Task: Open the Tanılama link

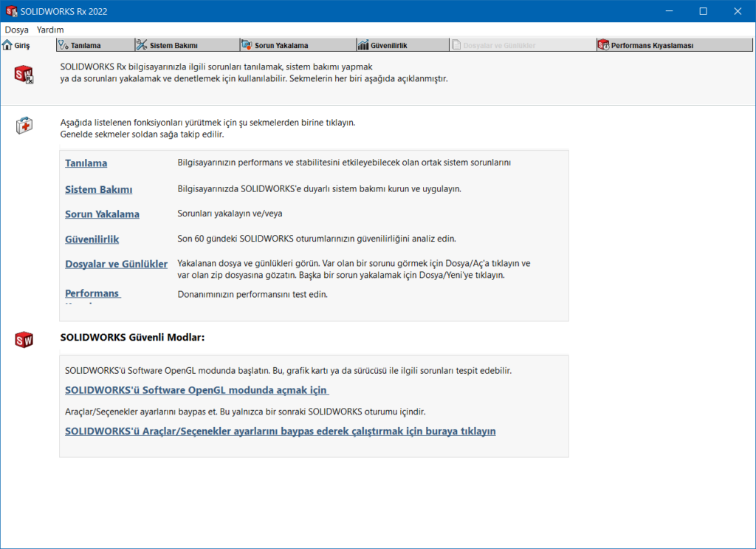Action: pos(86,163)
